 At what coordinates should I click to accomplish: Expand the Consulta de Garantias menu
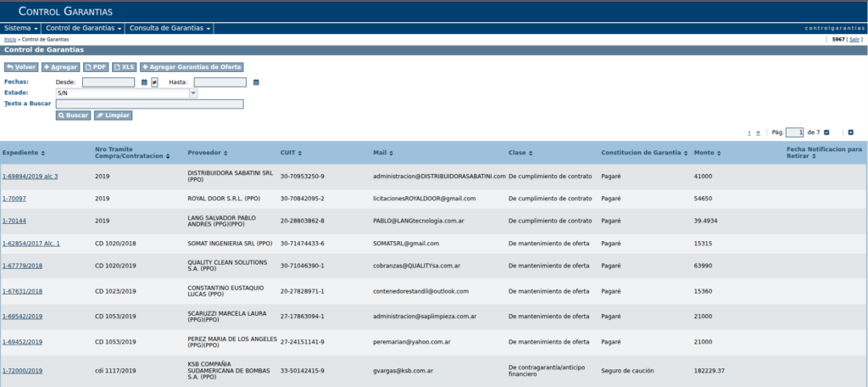[x=170, y=28]
